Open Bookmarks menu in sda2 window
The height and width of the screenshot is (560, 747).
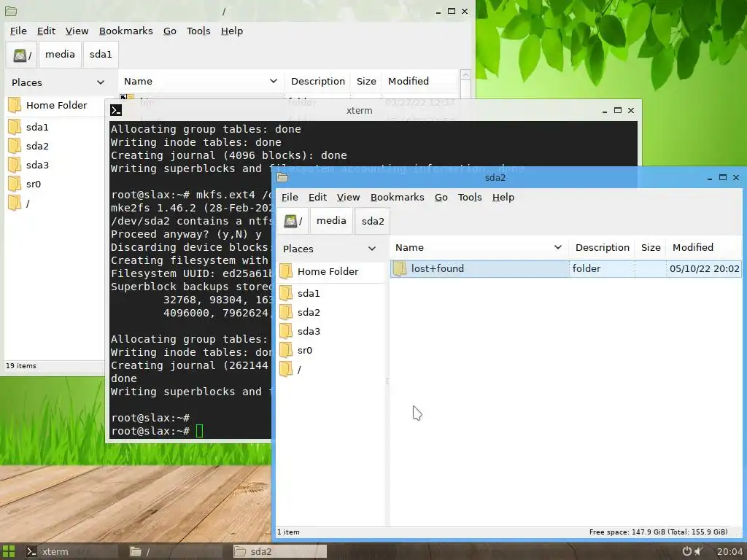point(398,197)
